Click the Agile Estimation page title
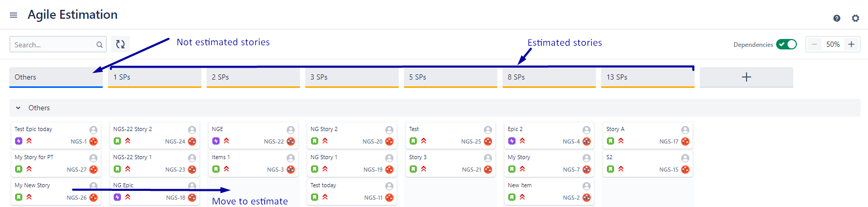868x207 pixels. 73,15
